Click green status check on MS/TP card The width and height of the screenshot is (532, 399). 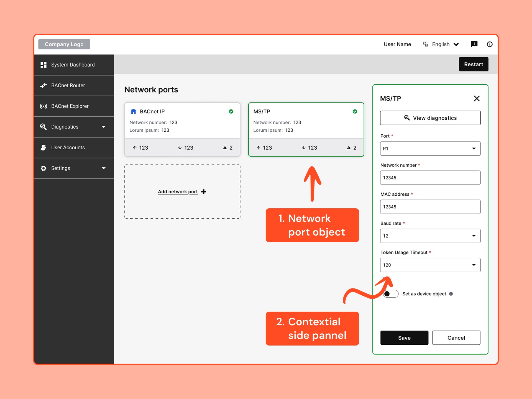[355, 111]
